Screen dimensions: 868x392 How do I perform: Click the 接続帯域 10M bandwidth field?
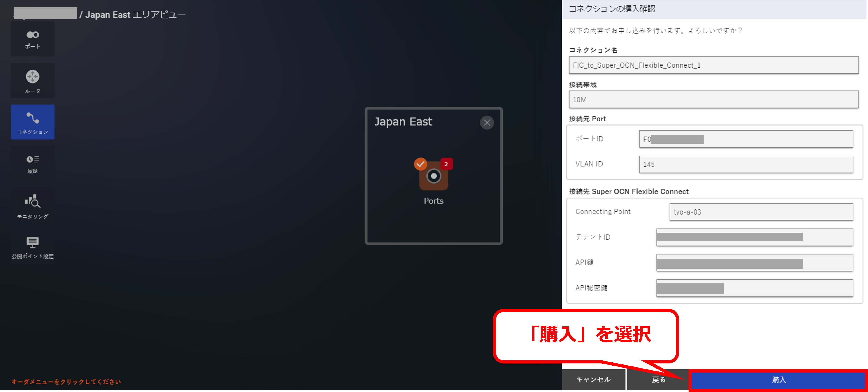[713, 100]
